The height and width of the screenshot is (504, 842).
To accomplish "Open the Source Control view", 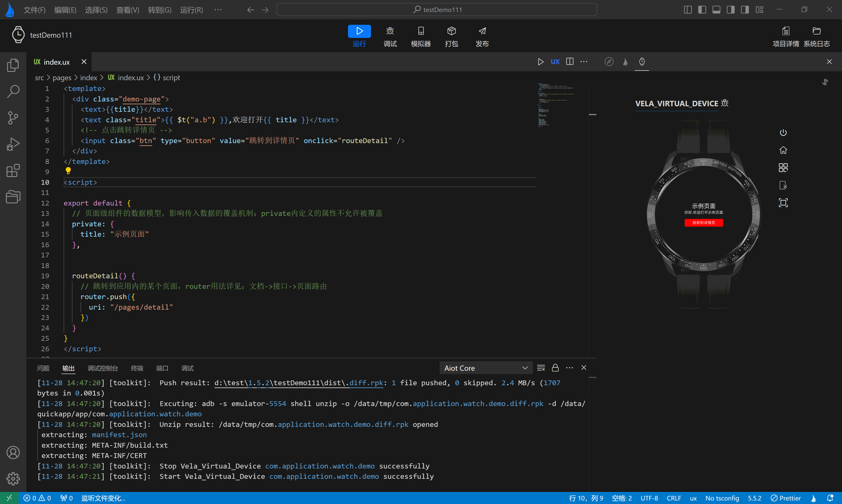I will (x=13, y=117).
